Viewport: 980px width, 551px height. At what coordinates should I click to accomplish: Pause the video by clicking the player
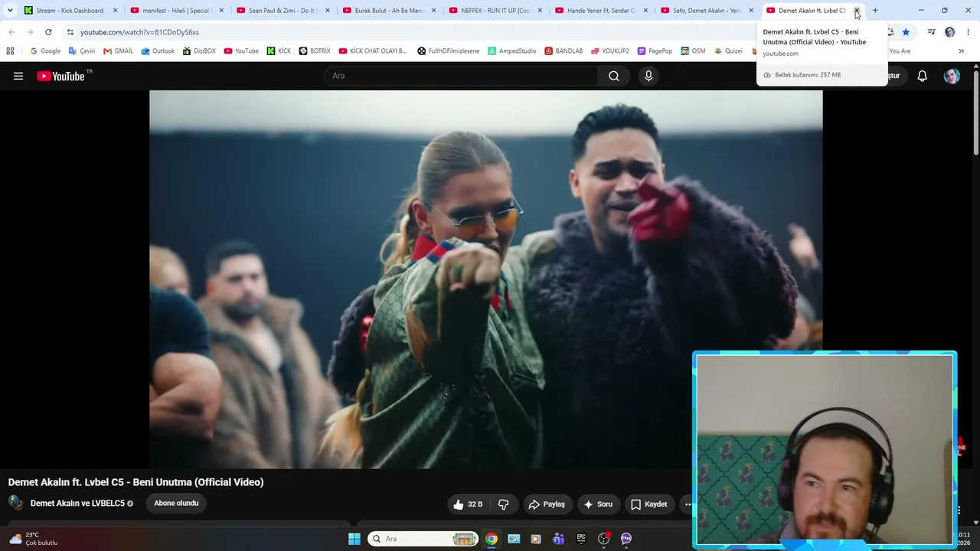point(486,279)
